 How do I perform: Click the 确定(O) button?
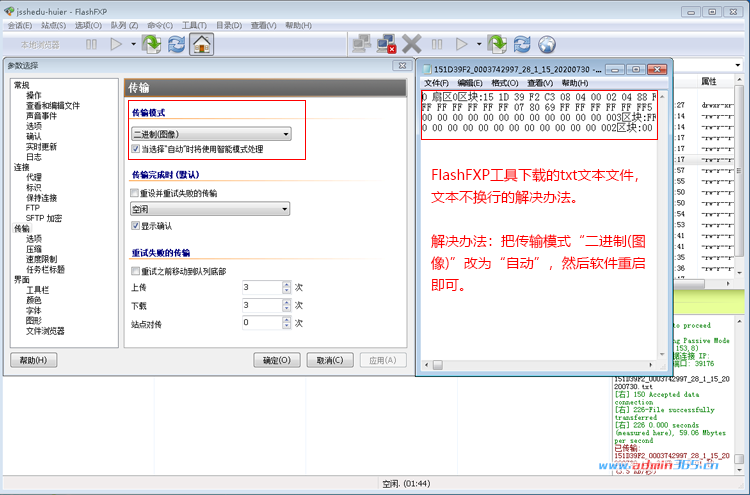click(277, 360)
